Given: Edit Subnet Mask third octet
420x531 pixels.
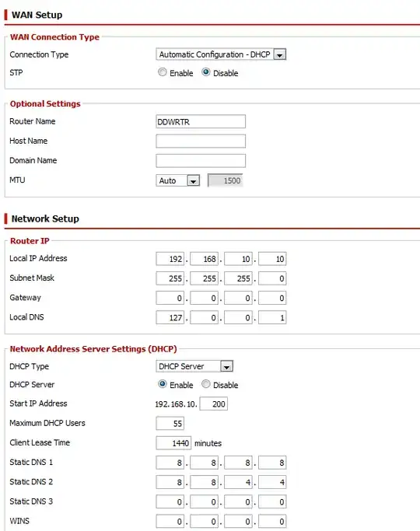Looking at the screenshot, I should 238,278.
